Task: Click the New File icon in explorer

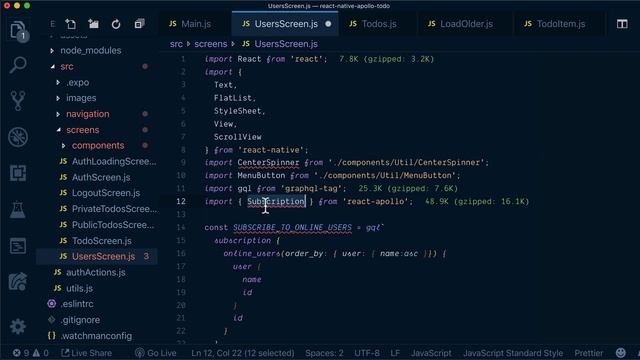Action: (71, 24)
